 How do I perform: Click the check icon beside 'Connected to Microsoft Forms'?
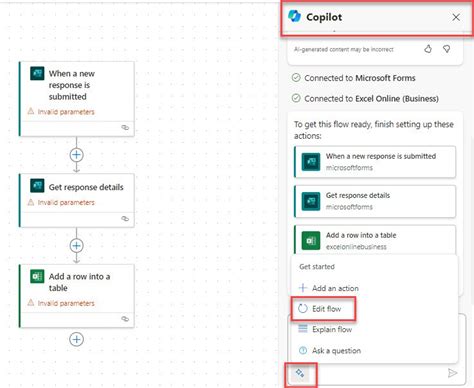click(x=296, y=78)
